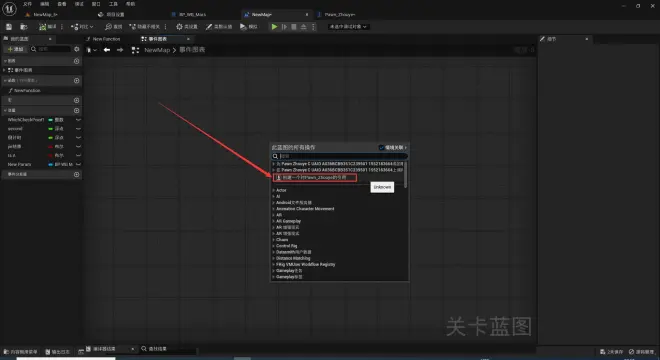
Task: Click the Class Defaults pencil button
Action: pos(219,27)
